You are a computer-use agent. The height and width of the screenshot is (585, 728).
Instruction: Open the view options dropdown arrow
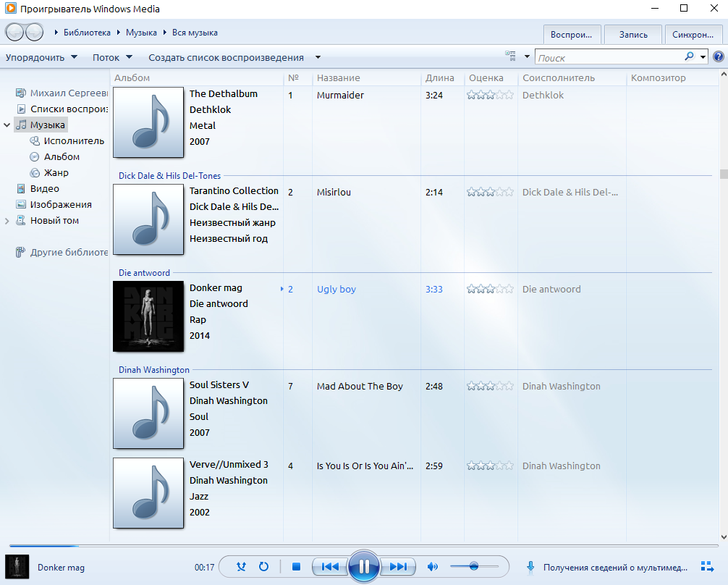pyautogui.click(x=527, y=56)
